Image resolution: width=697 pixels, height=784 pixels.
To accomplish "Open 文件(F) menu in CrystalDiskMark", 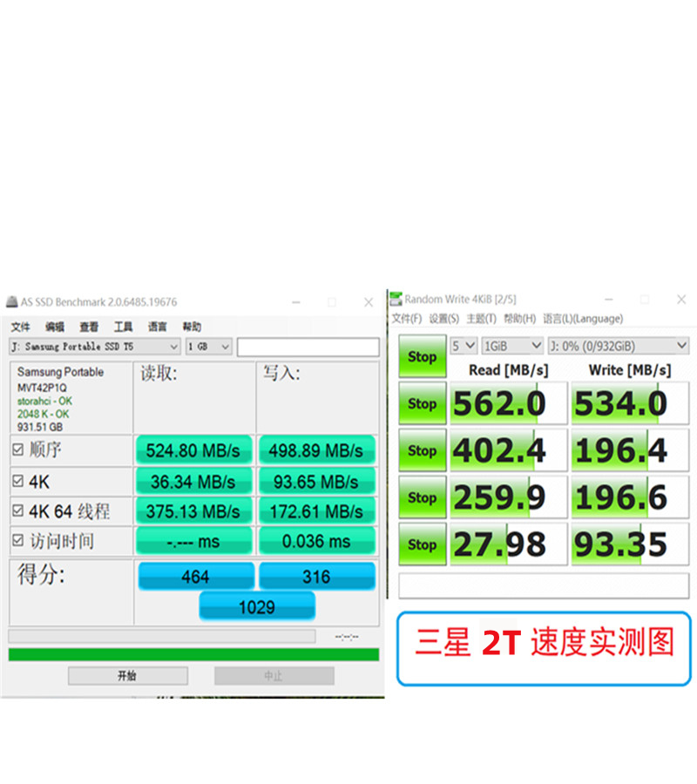I will [407, 319].
